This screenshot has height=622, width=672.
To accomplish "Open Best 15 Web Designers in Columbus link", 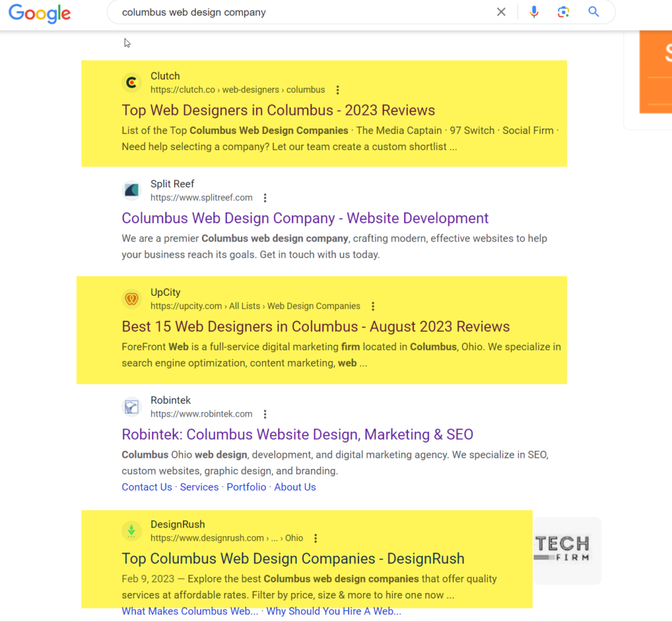I will click(x=316, y=327).
